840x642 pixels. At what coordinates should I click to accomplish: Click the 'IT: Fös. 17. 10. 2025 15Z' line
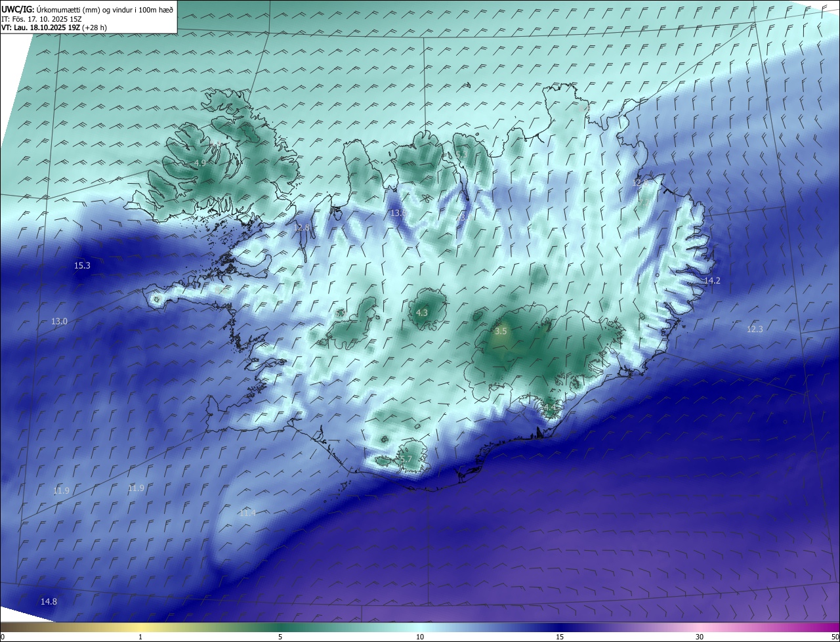[x=41, y=19]
